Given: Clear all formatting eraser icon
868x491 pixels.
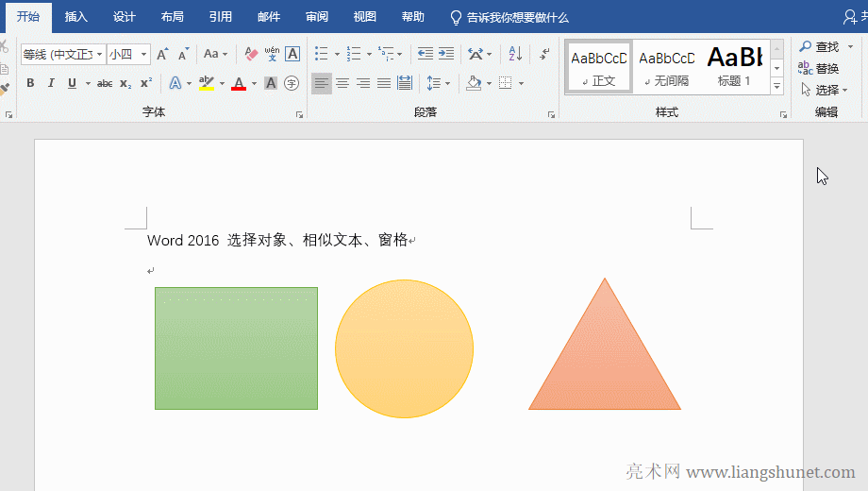Looking at the screenshot, I should click(251, 54).
